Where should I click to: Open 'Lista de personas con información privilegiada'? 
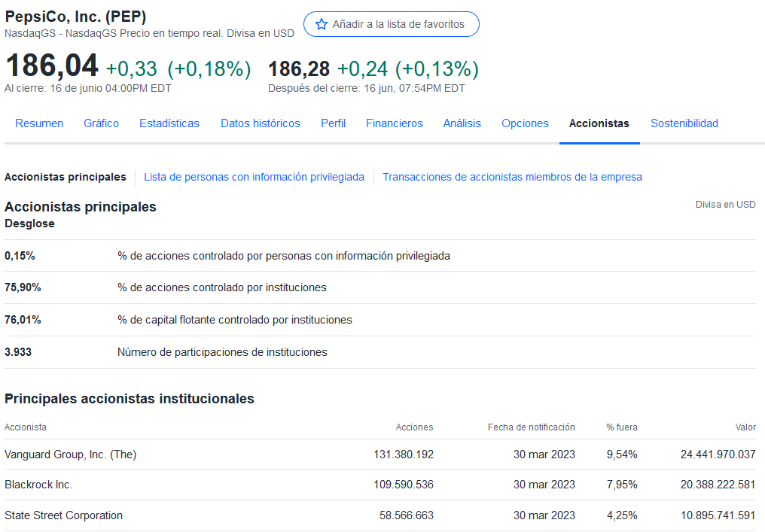(x=254, y=177)
